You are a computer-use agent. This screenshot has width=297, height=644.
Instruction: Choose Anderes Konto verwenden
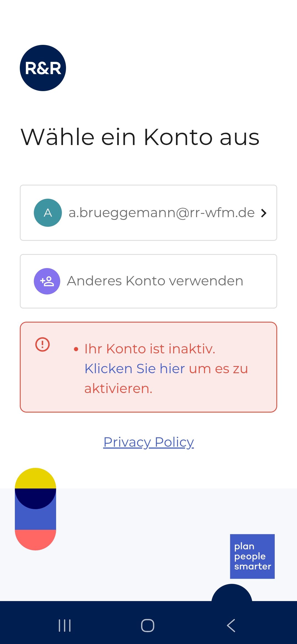[148, 281]
